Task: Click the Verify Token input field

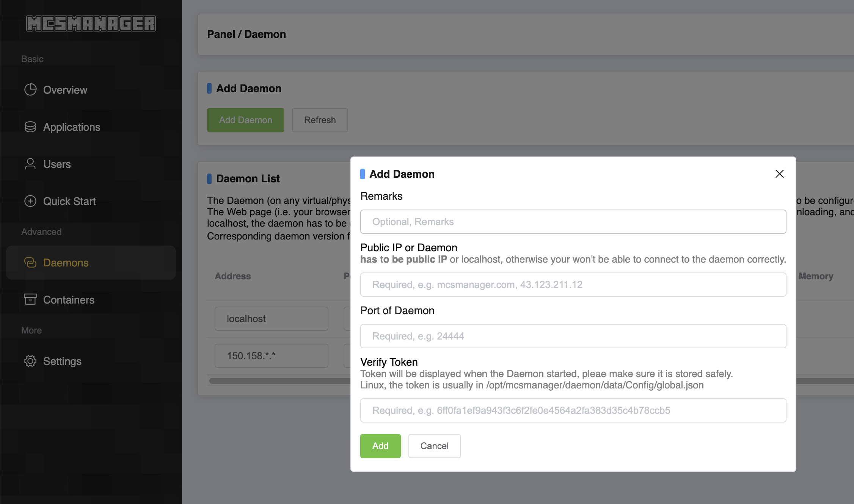Action: 573,410
